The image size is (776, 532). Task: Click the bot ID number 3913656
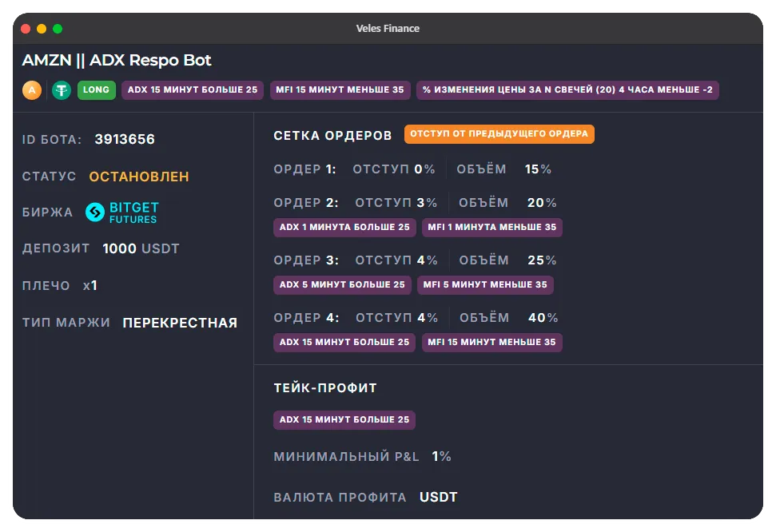(x=125, y=140)
